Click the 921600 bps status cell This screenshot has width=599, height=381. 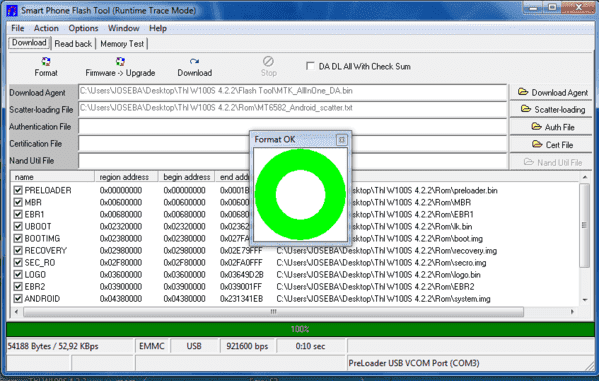(x=247, y=346)
